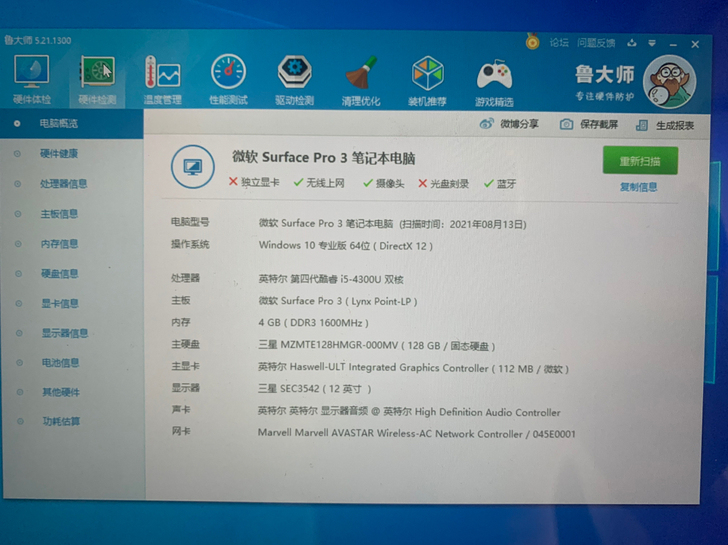Click the 无线上网 checkmark status
Image resolution: width=728 pixels, height=545 pixels.
tap(319, 183)
